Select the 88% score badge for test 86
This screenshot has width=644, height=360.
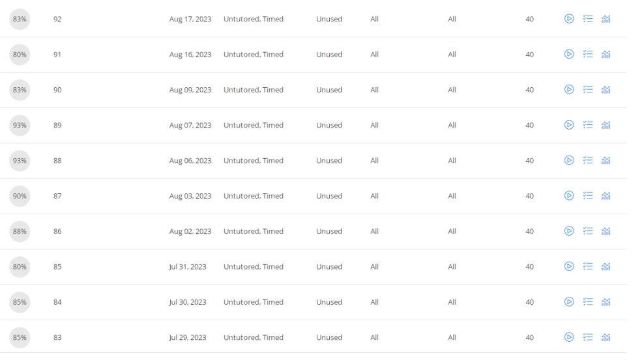20,231
